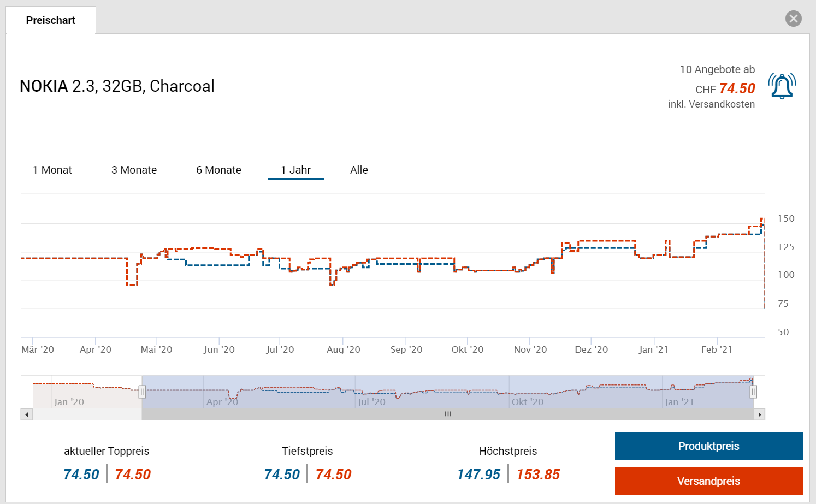Screen dimensions: 816x504
Task: Select the 1 Jahr time range
Action: coord(295,170)
